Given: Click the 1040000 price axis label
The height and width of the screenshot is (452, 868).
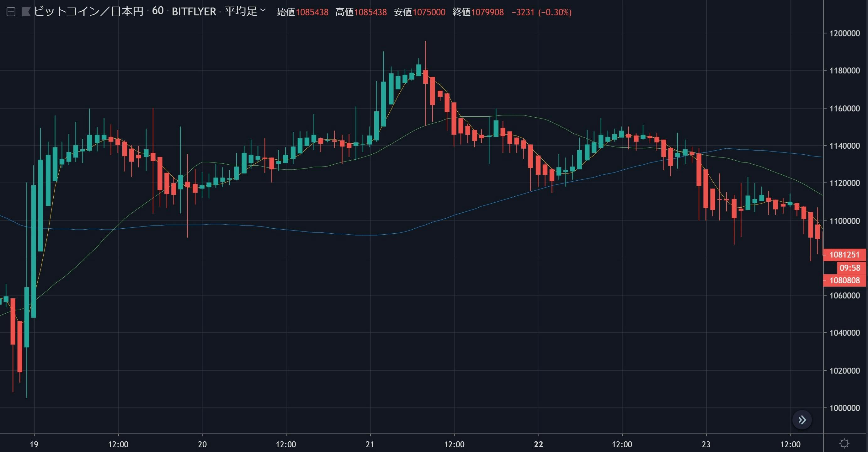Looking at the screenshot, I should coord(844,333).
